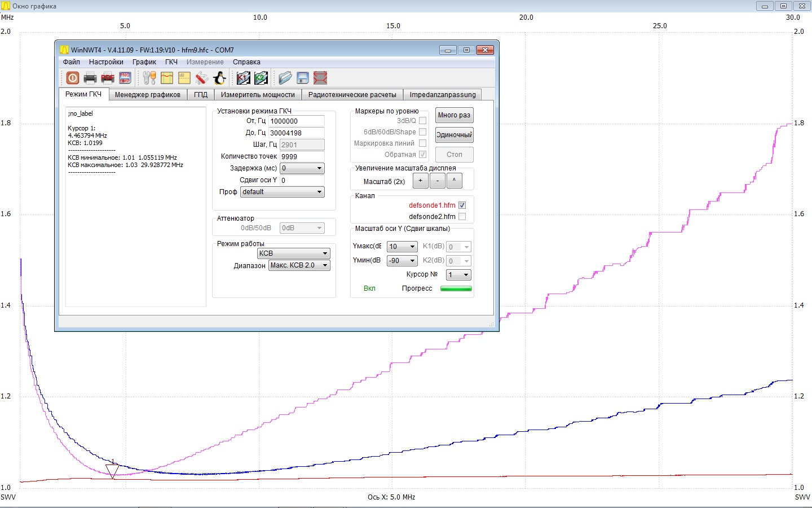
Task: Click the До, Гц end frequency field
Action: [x=297, y=133]
